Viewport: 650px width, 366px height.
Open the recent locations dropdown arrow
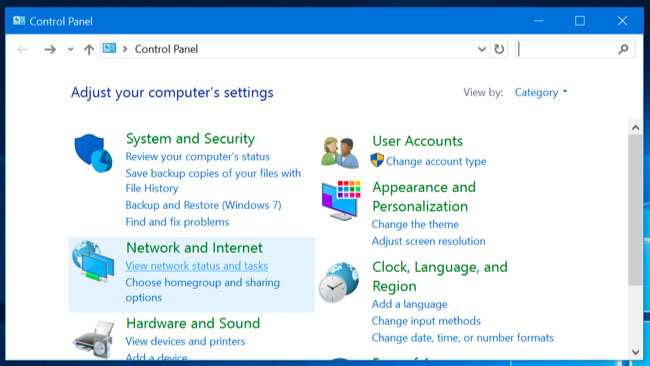tap(70, 49)
